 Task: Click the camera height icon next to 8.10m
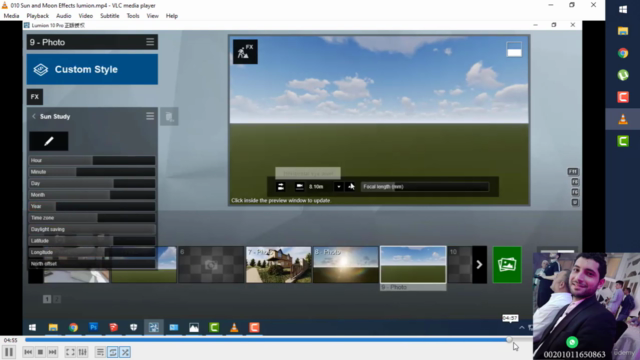click(x=299, y=187)
